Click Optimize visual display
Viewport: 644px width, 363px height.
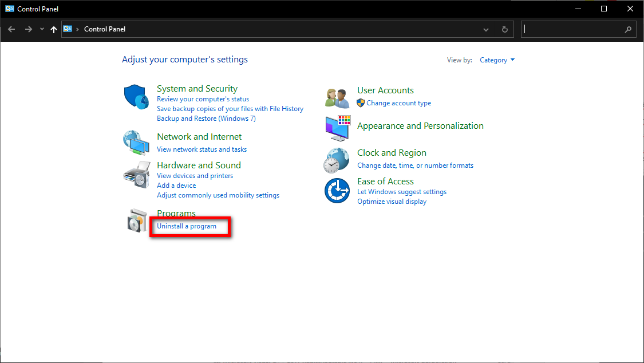(x=392, y=202)
